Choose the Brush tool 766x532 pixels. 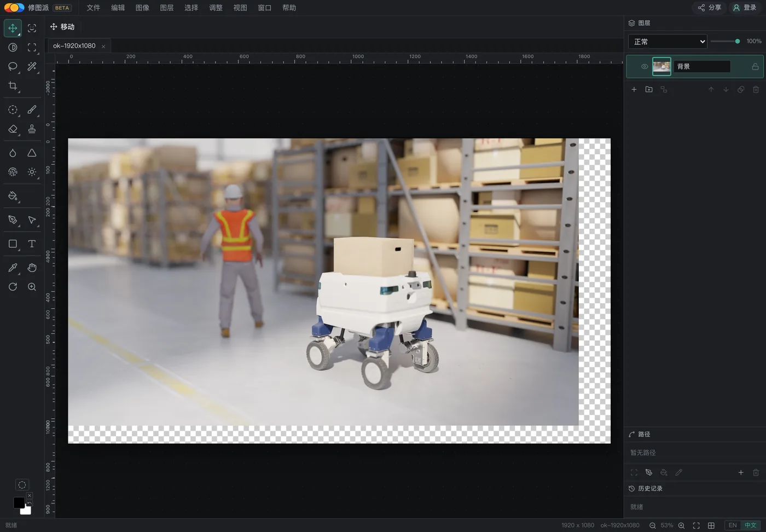pos(32,110)
